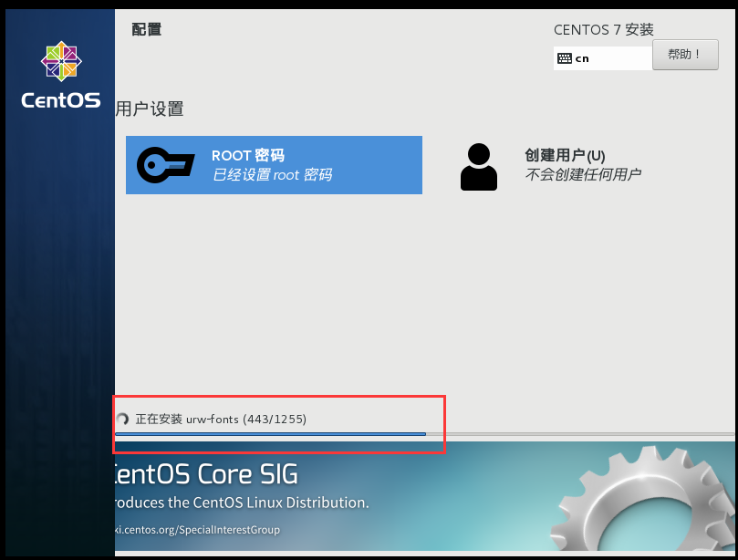Click the 帮助！ help button
Viewport: 738px width, 560px height.
pos(685,55)
